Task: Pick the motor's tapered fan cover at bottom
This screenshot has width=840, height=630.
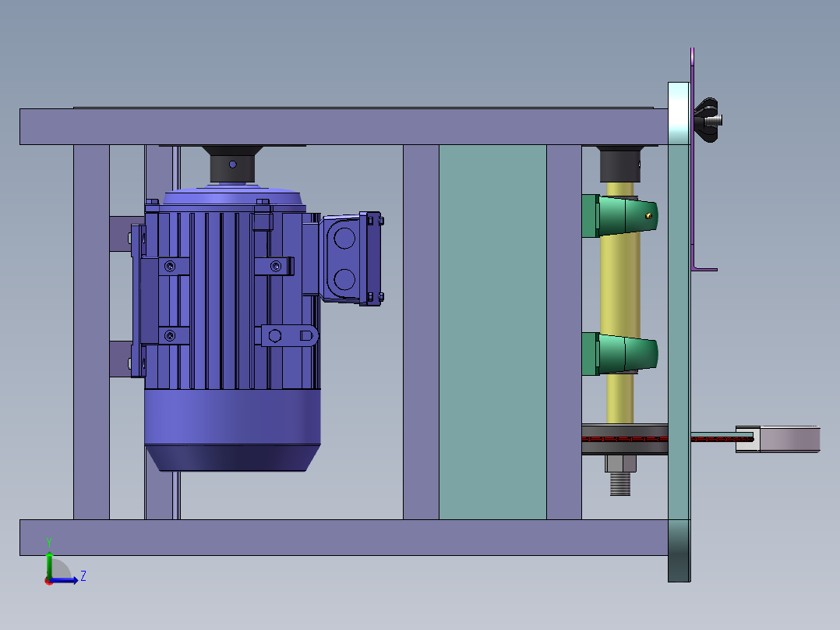Action: 232,448
